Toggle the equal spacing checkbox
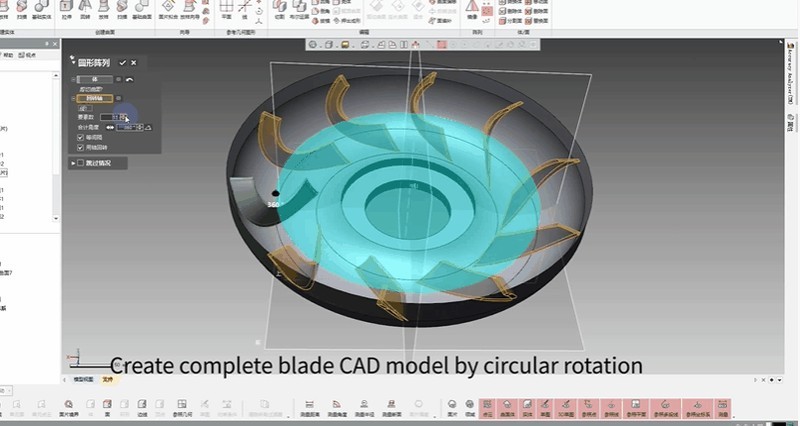 pyautogui.click(x=80, y=137)
